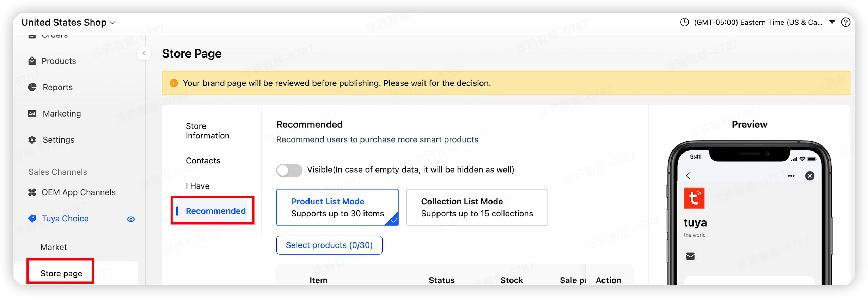
Task: Switch to I Have section
Action: coord(197,186)
